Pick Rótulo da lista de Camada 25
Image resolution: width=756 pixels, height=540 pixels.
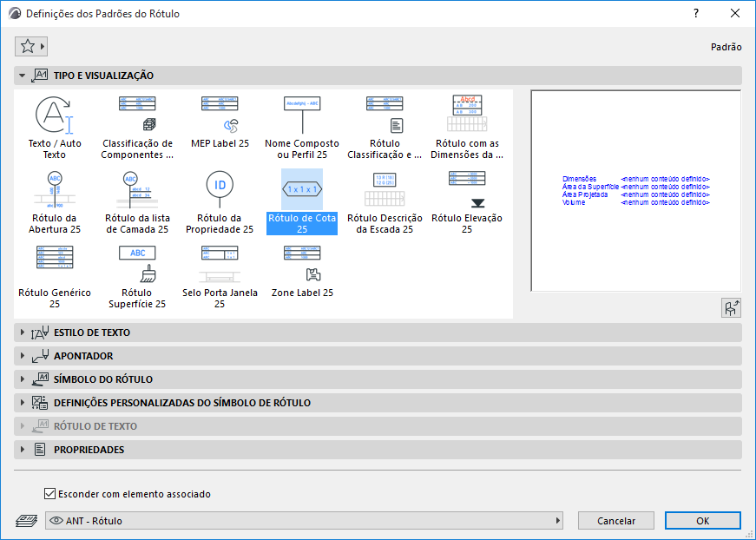(137, 202)
